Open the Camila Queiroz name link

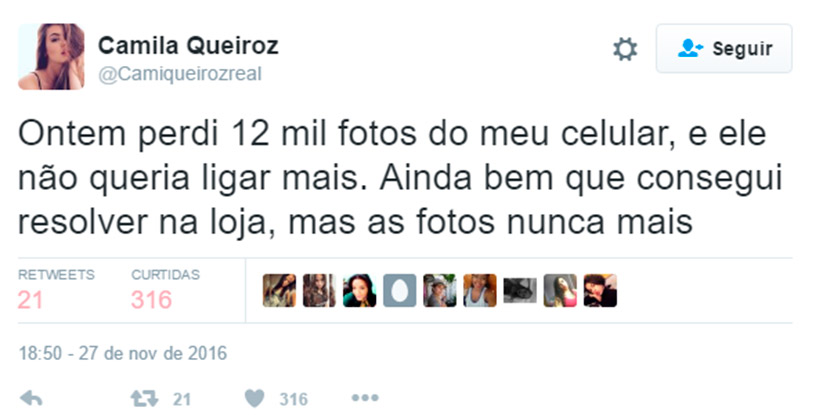pos(188,46)
